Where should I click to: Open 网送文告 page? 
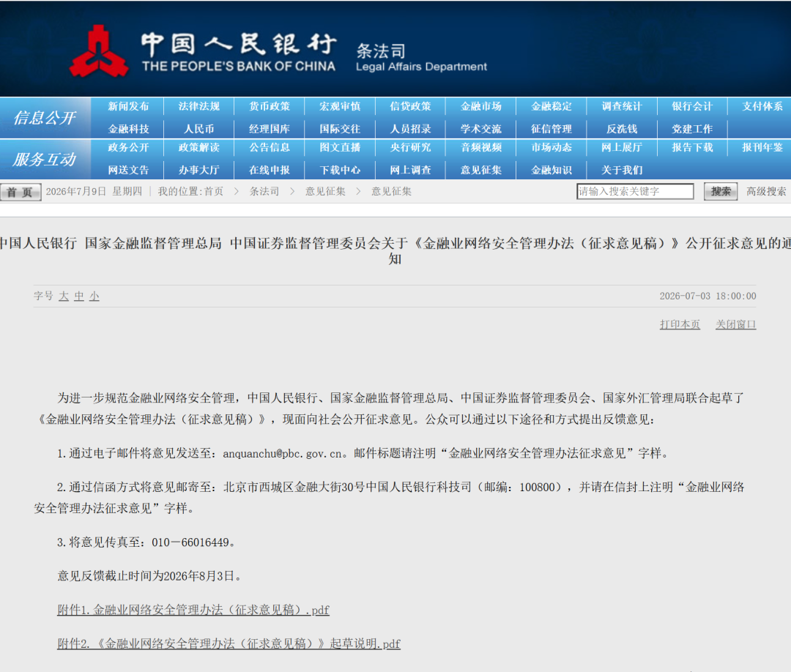(x=128, y=171)
